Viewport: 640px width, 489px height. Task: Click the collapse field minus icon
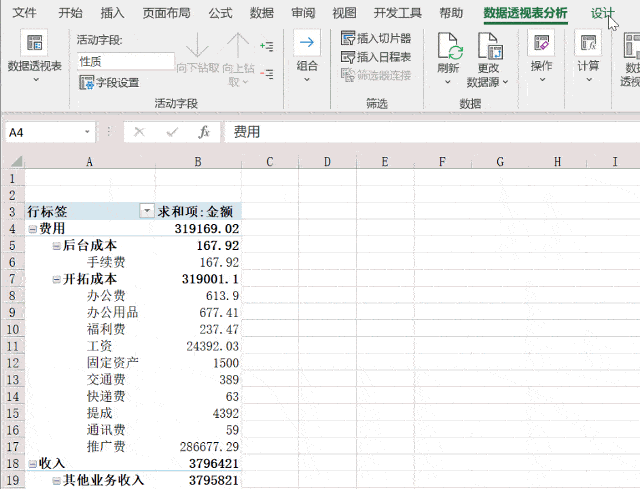267,74
